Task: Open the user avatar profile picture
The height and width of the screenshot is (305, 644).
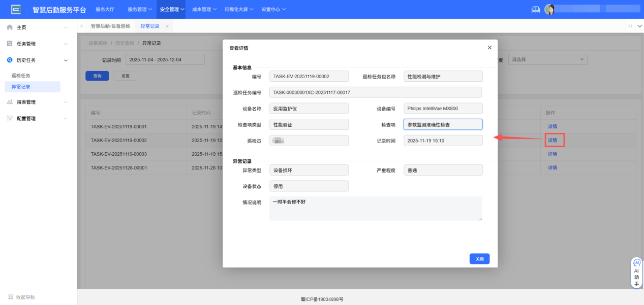Action: coord(549,9)
